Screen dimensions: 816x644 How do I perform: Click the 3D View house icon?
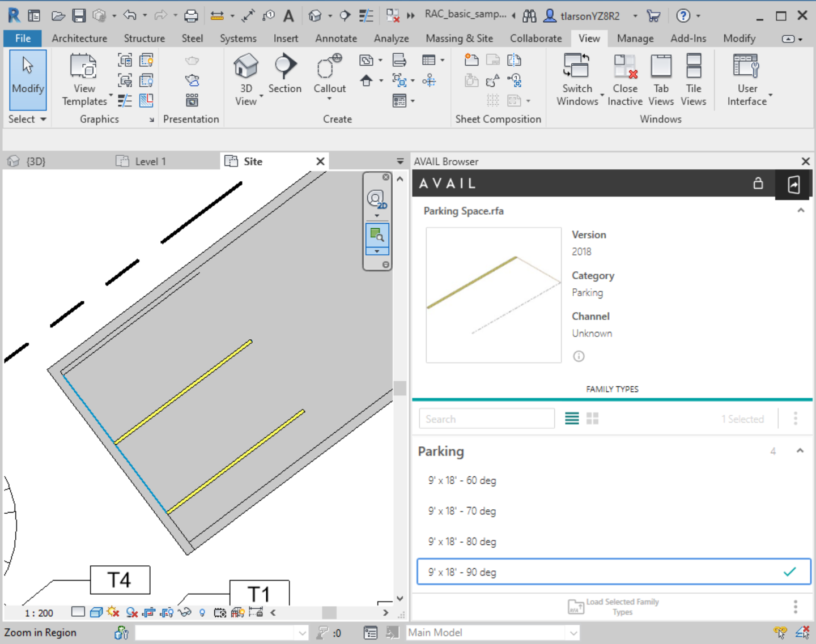coord(246,67)
